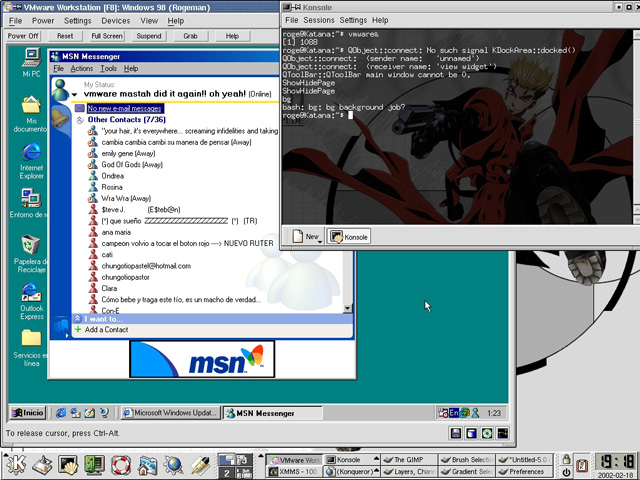Open VMware Power menu
The height and width of the screenshot is (480, 640).
click(x=43, y=21)
